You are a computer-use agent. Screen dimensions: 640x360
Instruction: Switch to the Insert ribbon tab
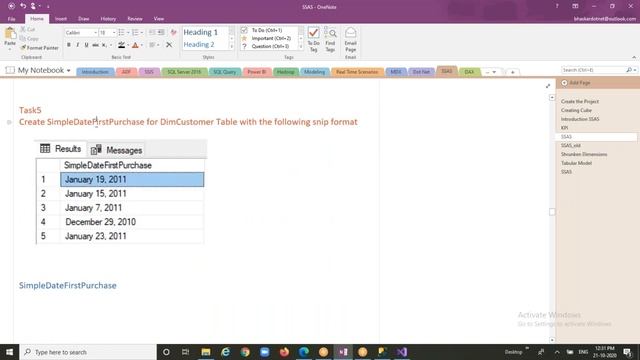(61, 19)
